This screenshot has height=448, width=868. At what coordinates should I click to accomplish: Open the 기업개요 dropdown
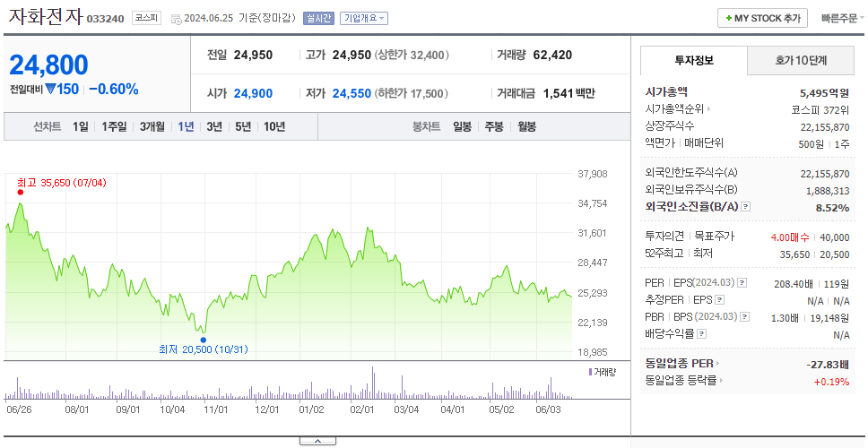point(364,18)
